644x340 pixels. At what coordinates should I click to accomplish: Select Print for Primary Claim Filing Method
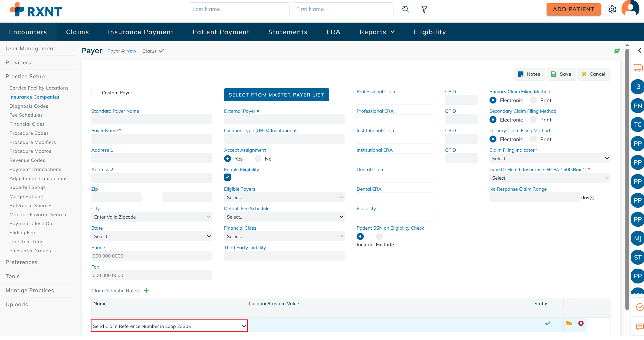pos(533,100)
